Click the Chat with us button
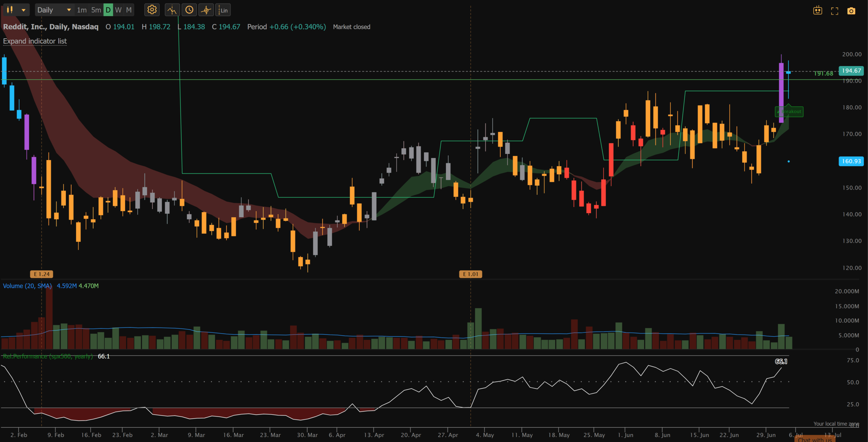 pyautogui.click(x=815, y=440)
